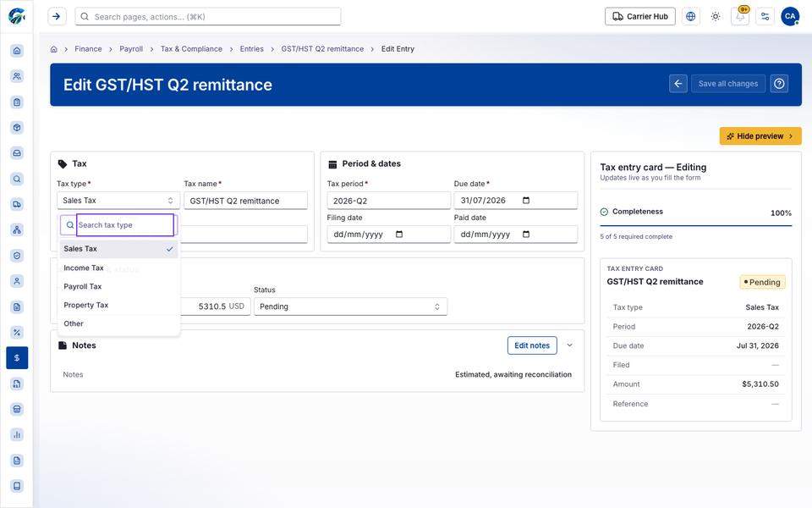The width and height of the screenshot is (812, 508).
Task: Open the clipboard icon in sidebar
Action: 17,102
